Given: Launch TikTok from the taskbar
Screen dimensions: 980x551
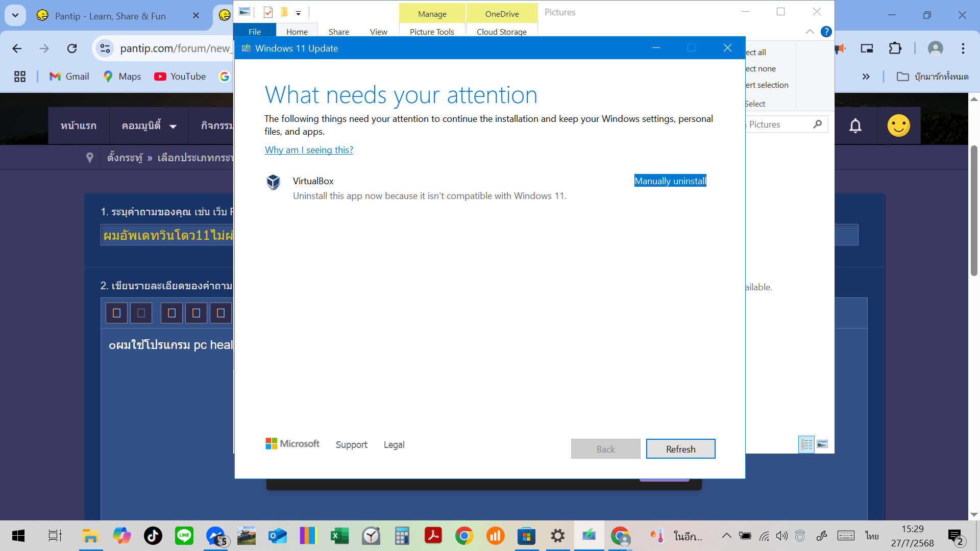Looking at the screenshot, I should [153, 536].
